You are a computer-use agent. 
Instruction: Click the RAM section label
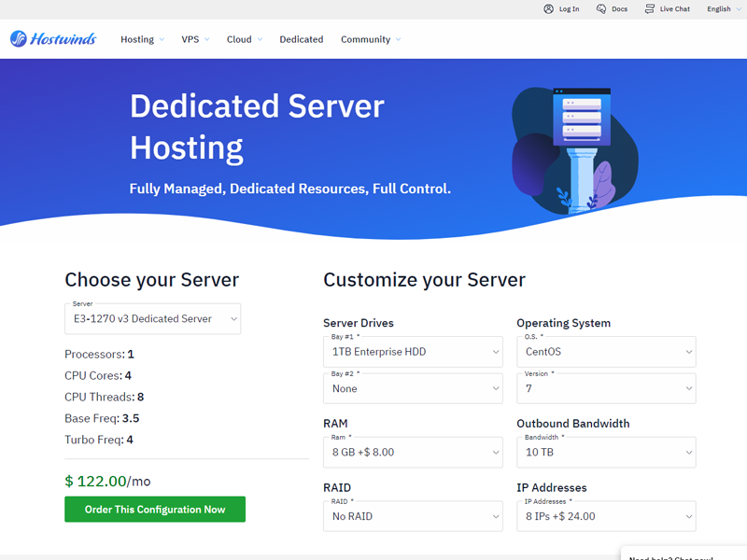335,424
